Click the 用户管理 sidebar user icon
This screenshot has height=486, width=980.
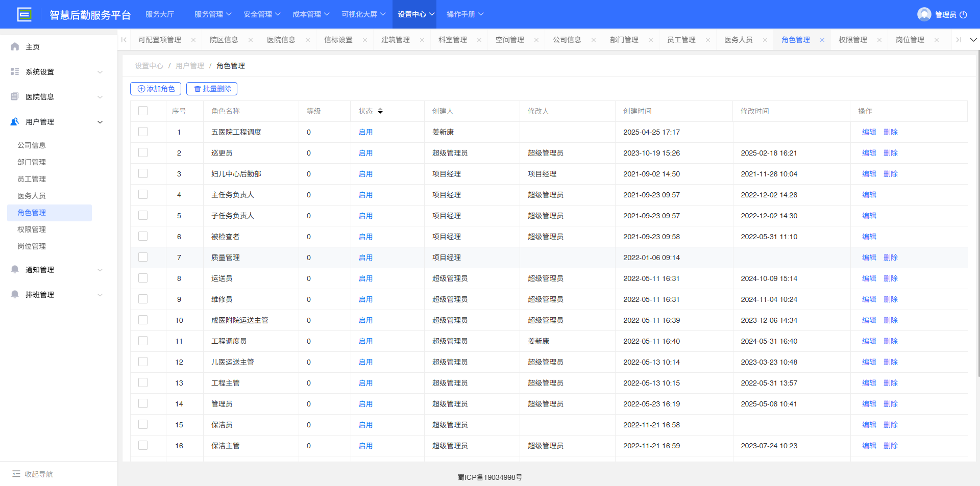(15, 121)
